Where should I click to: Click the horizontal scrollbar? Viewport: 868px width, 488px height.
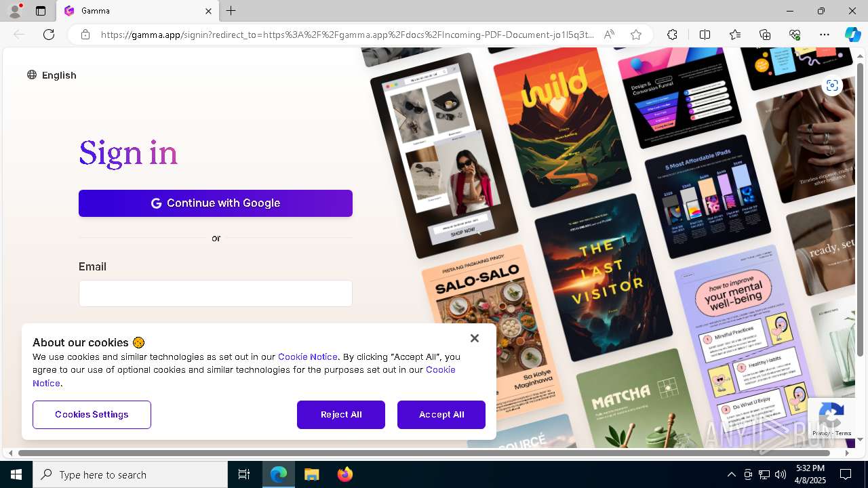click(x=425, y=453)
